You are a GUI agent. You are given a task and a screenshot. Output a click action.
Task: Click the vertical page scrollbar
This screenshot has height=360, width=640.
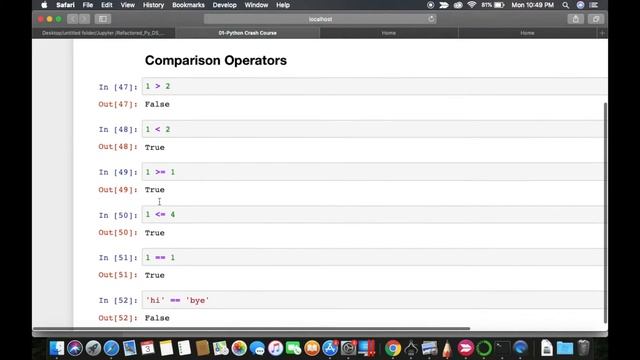point(605,212)
